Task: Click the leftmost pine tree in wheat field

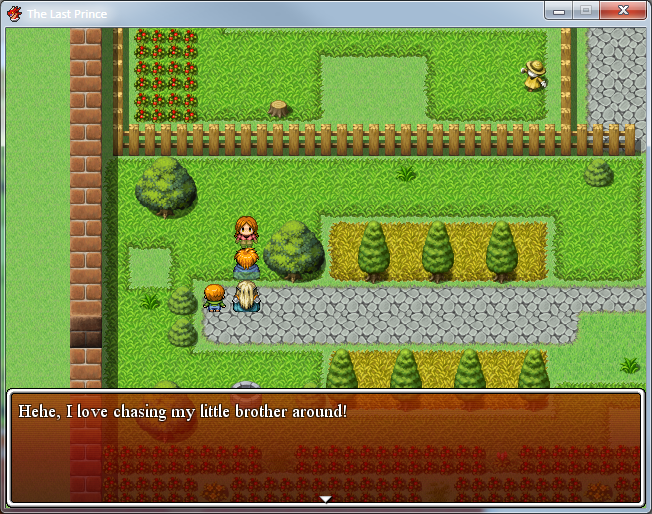Action: [373, 250]
